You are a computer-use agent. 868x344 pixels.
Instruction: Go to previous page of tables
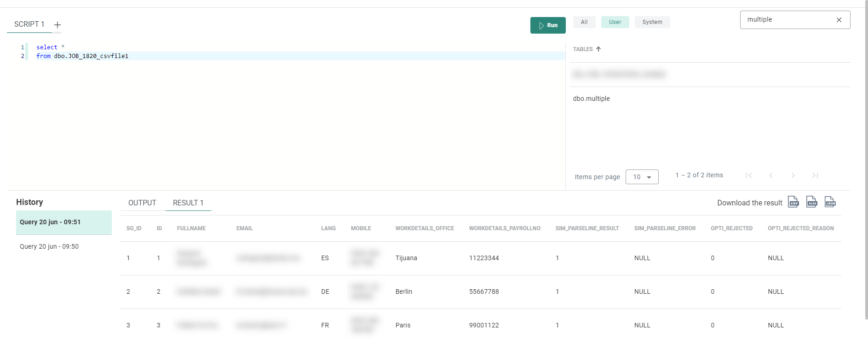tap(771, 175)
